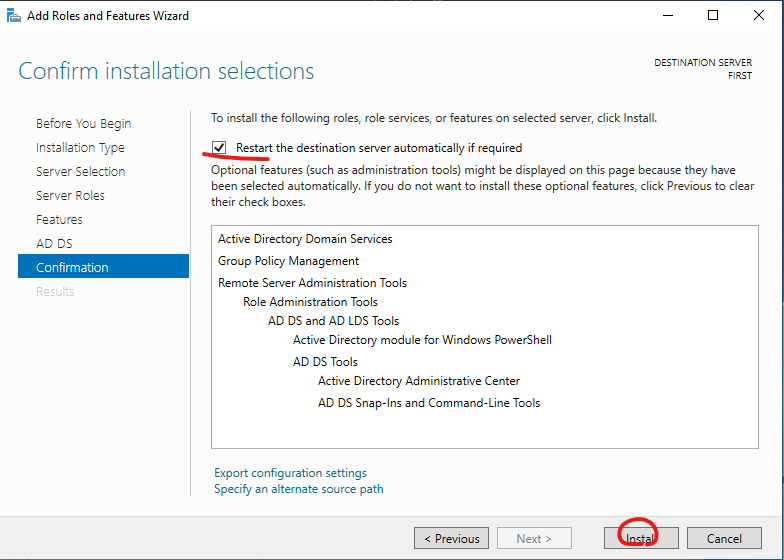The width and height of the screenshot is (784, 560).
Task: Click the Confirm installation selections heading
Action: (166, 71)
